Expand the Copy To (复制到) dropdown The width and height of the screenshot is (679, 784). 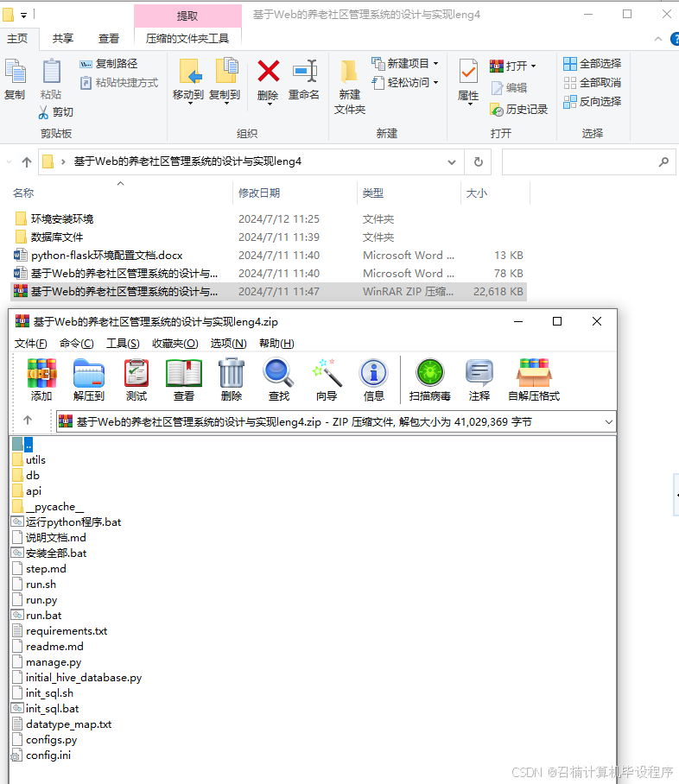225,104
